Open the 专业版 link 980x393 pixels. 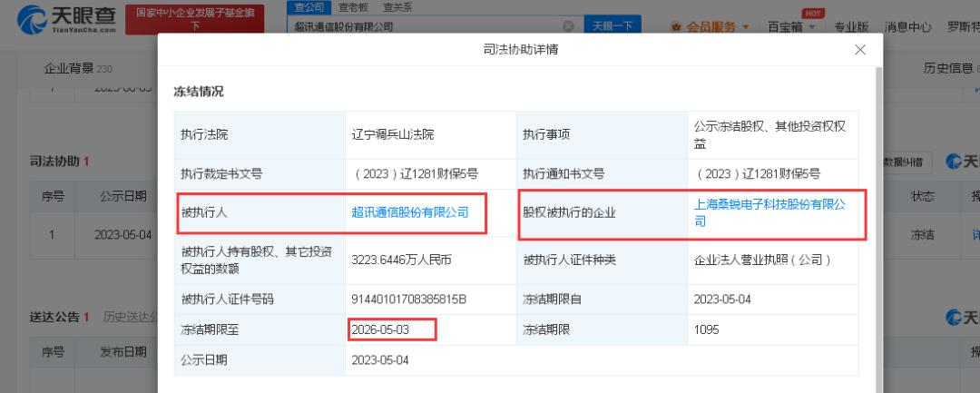tap(851, 27)
